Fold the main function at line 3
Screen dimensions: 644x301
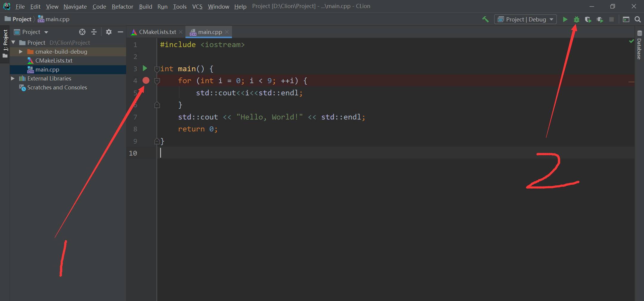tap(157, 69)
